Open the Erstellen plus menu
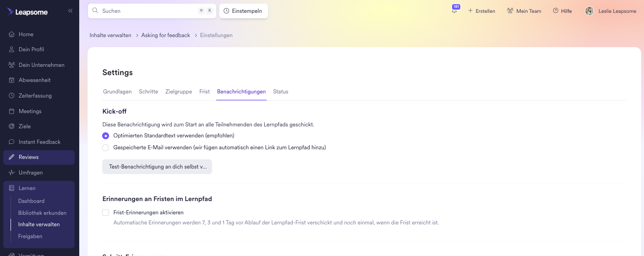The width and height of the screenshot is (644, 256). coord(481,11)
